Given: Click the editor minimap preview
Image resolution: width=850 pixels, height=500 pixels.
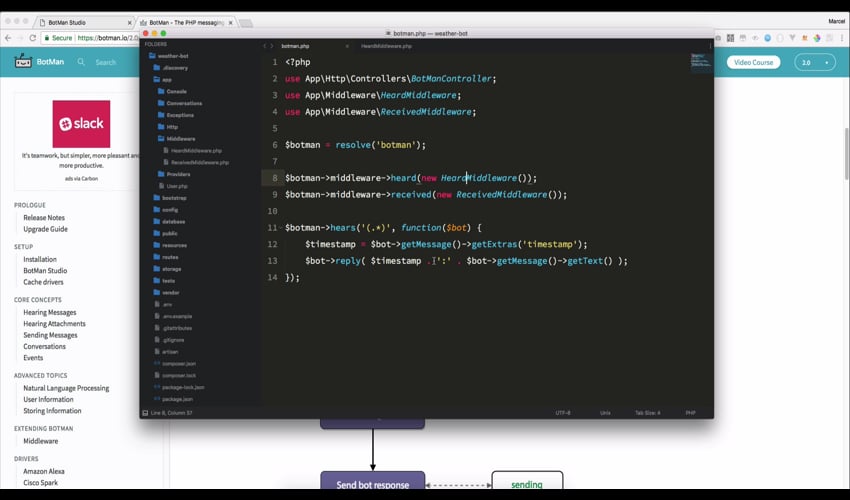Looking at the screenshot, I should [x=700, y=60].
